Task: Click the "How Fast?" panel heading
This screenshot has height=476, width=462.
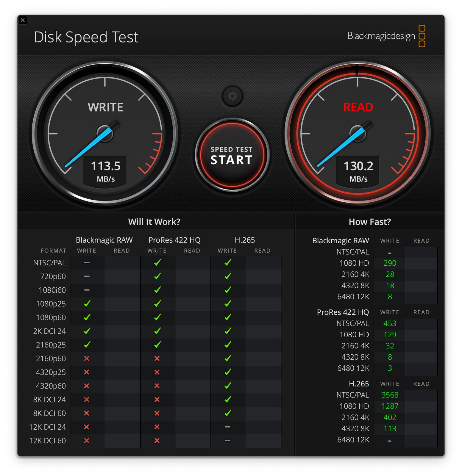Action: pos(370,222)
